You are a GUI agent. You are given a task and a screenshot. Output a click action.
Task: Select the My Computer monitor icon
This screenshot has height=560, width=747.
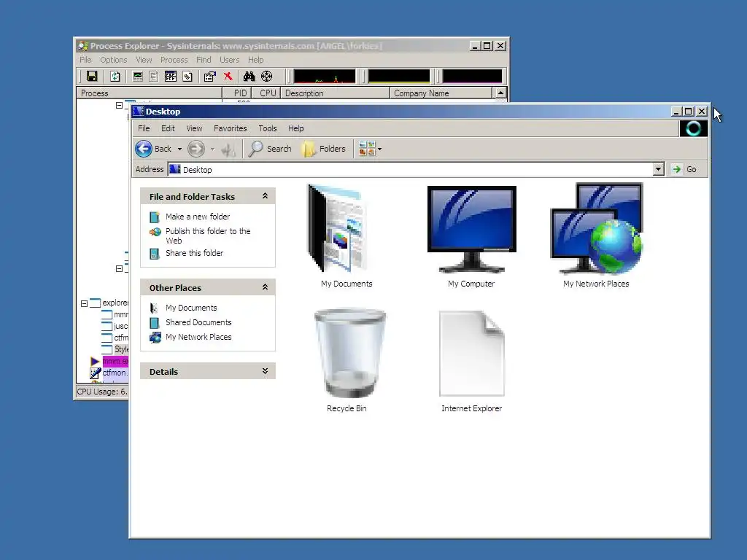472,229
